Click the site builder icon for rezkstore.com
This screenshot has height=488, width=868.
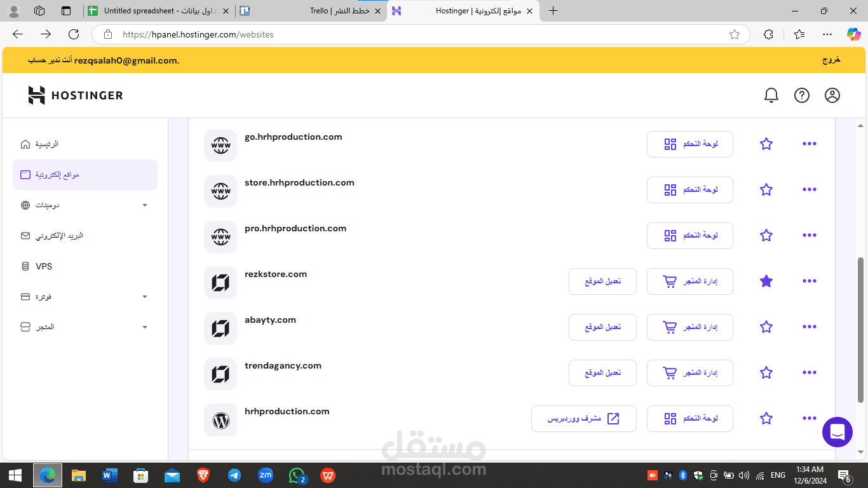click(x=220, y=283)
